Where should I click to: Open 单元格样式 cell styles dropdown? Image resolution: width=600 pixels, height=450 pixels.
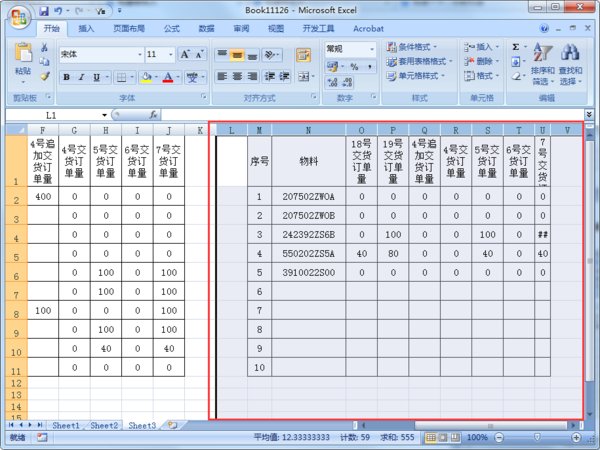click(x=416, y=76)
